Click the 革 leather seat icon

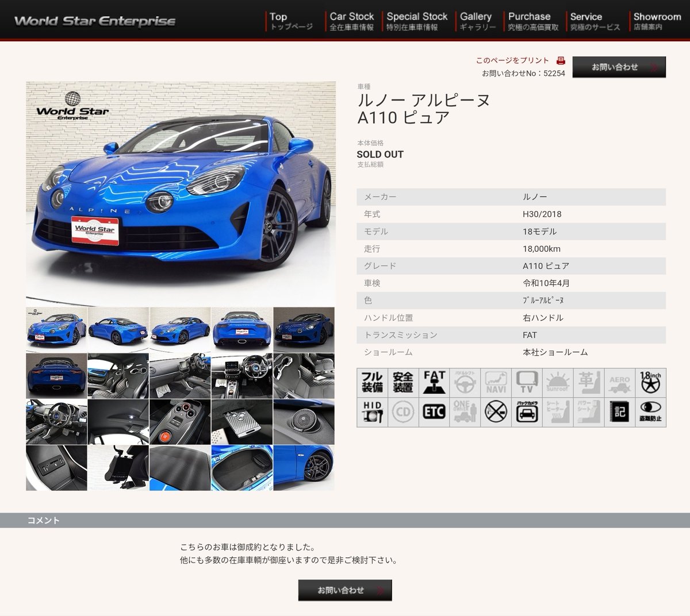point(589,382)
